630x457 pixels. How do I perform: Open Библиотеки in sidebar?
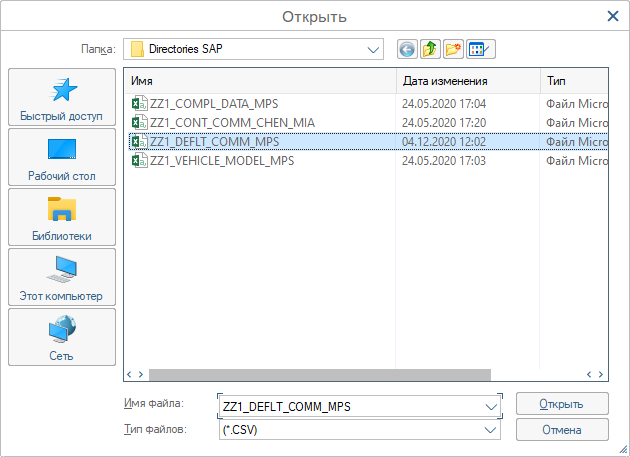pyautogui.click(x=63, y=217)
